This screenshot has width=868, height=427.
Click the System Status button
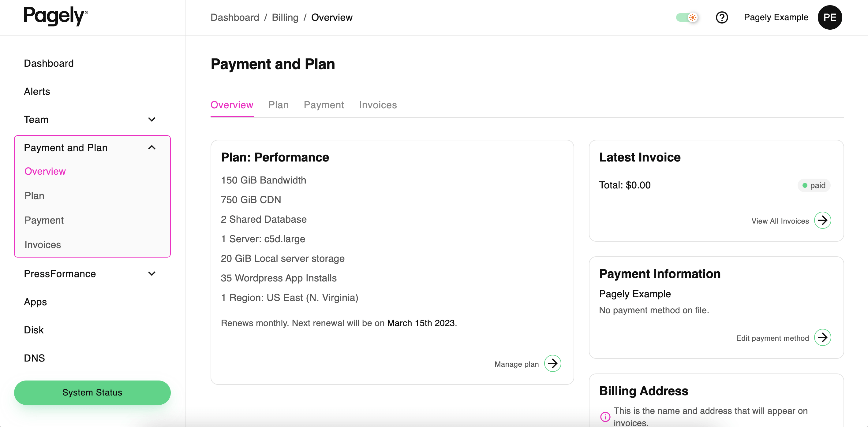click(x=92, y=392)
